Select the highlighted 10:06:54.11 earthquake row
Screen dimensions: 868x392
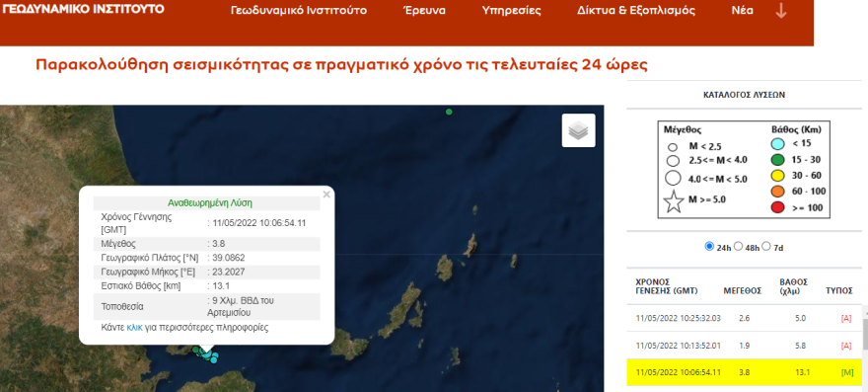(x=745, y=372)
